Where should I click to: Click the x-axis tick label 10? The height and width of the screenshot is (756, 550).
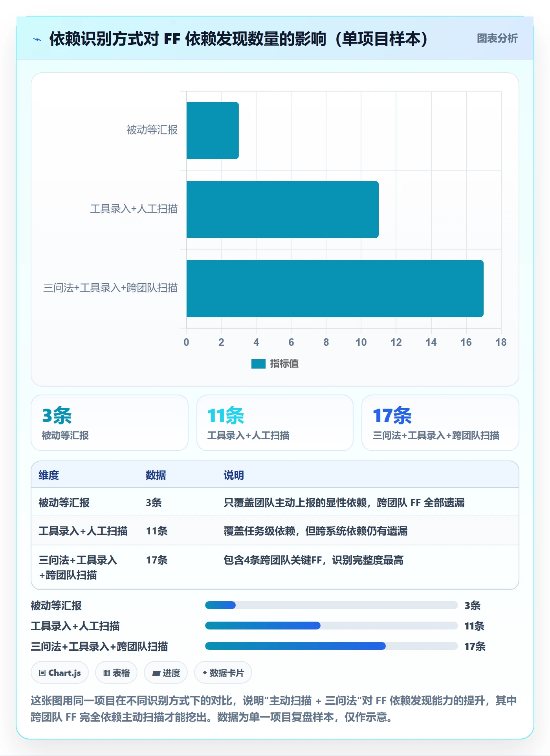[361, 342]
